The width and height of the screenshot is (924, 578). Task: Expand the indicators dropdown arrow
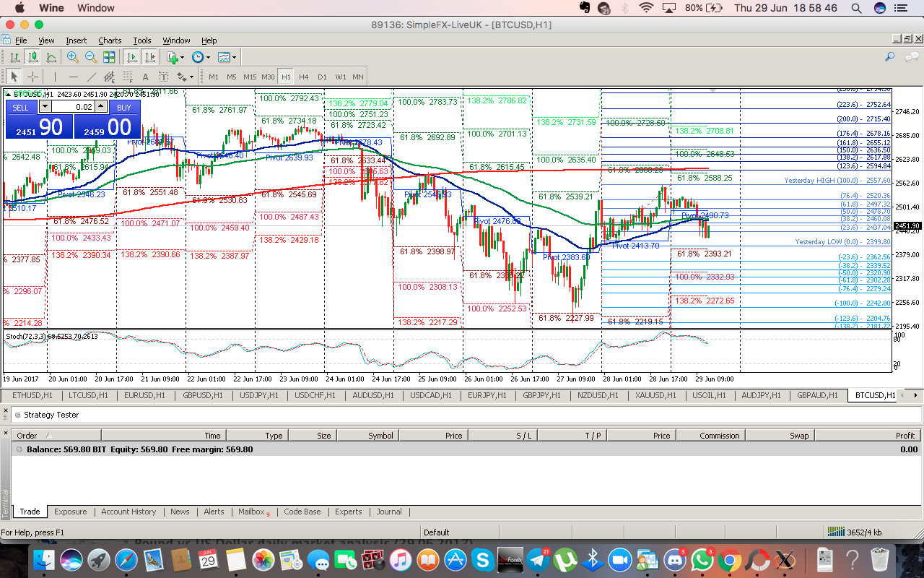click(183, 57)
